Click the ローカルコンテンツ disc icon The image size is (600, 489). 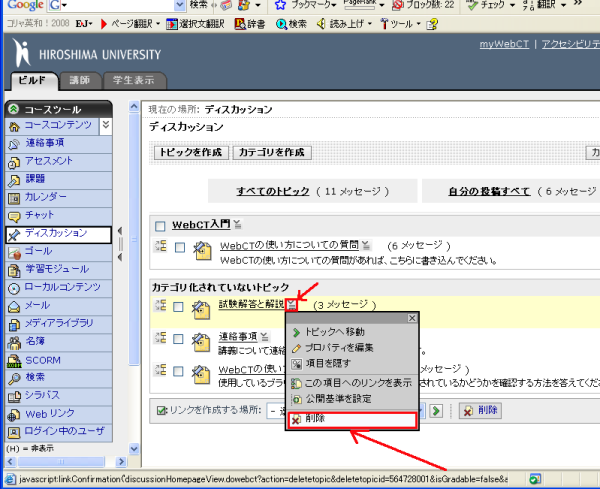pyautogui.click(x=14, y=289)
